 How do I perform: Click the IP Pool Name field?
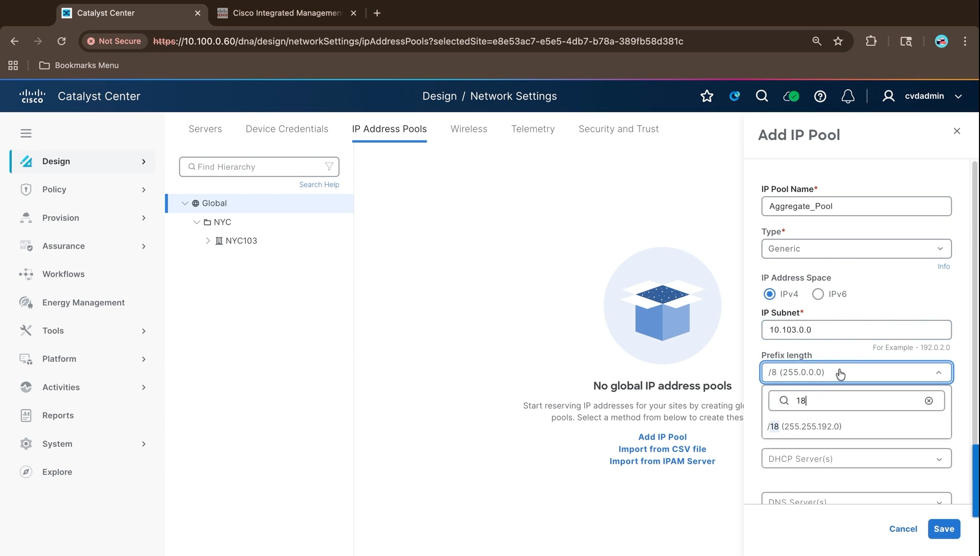[856, 206]
